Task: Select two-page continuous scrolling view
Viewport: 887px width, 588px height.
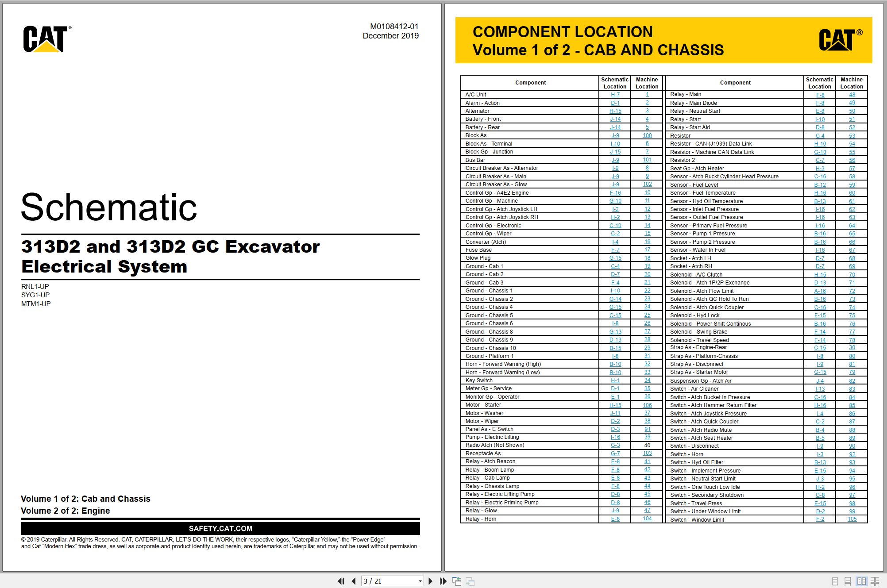Action: [x=875, y=581]
